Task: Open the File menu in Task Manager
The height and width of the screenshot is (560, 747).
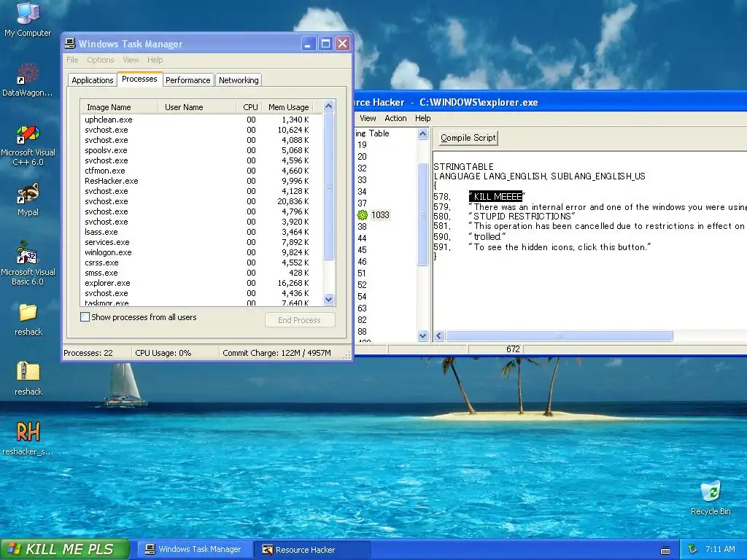Action: 72,60
